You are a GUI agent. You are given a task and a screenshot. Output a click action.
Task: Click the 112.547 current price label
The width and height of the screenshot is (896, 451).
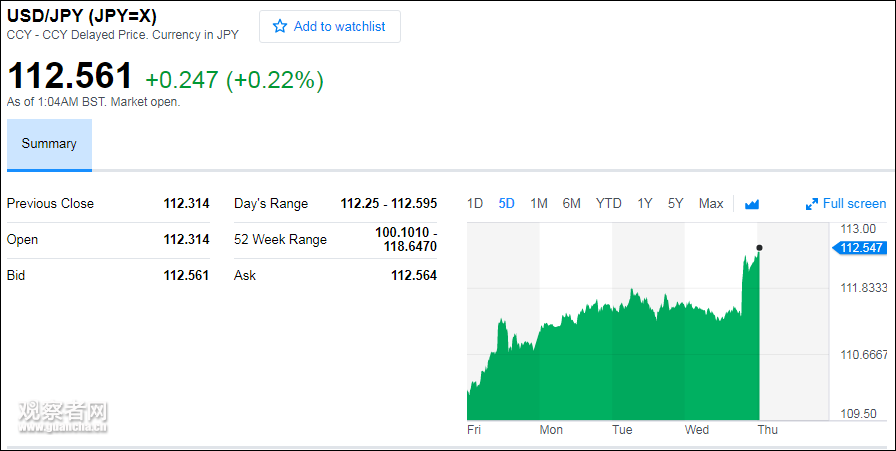point(861,248)
